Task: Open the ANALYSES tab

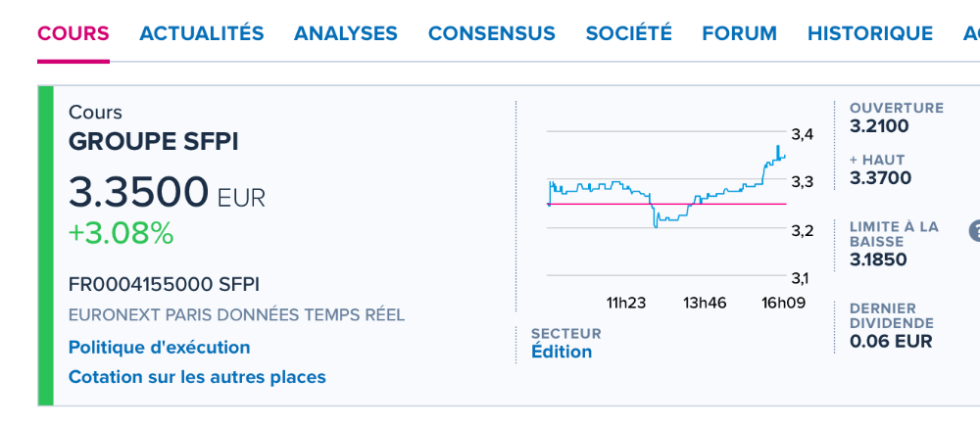Action: (x=346, y=33)
